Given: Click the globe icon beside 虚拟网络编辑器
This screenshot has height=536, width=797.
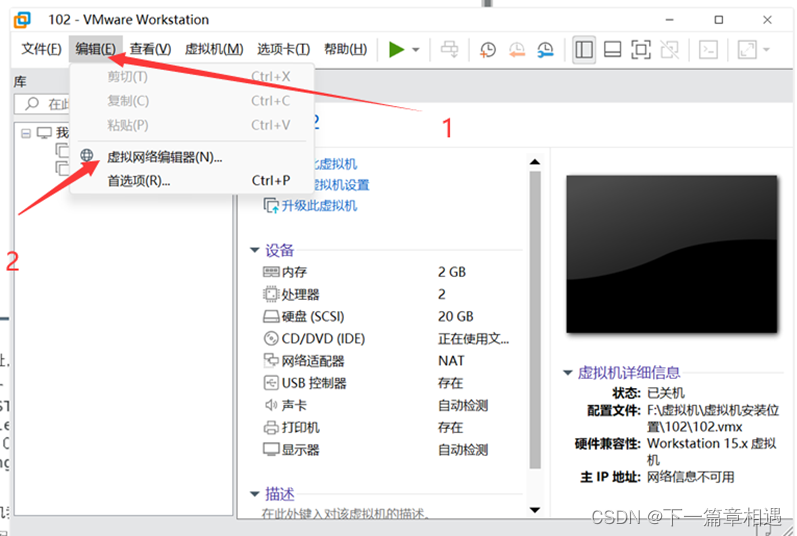Looking at the screenshot, I should click(x=87, y=155).
